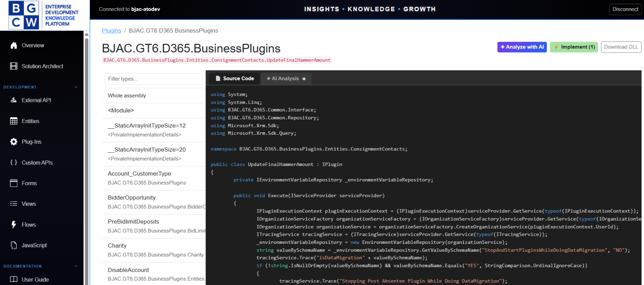Select __StaticArrayInitTypeSize=20 entry
This screenshot has width=644, height=285.
point(154,154)
